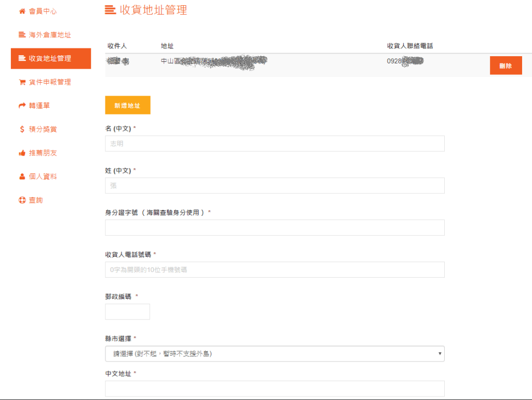The width and height of the screenshot is (532, 400).
Task: Click the lifebuoy icon beside 查詢
Action: (x=22, y=200)
